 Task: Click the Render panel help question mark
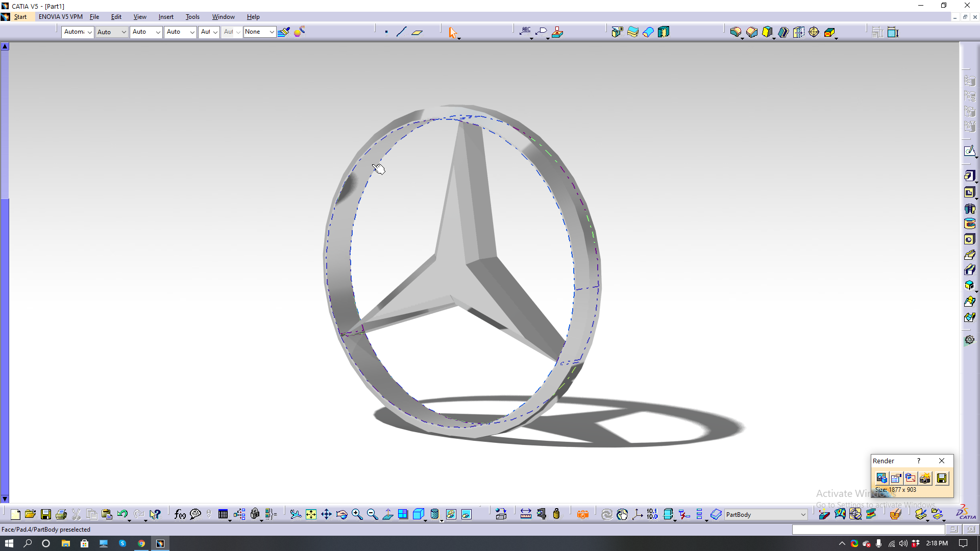pos(919,461)
